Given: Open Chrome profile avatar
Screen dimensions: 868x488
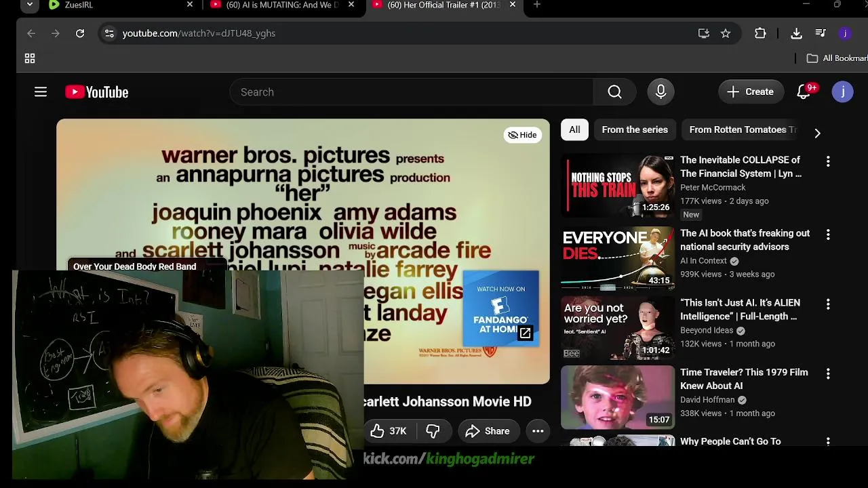Looking at the screenshot, I should (x=845, y=33).
